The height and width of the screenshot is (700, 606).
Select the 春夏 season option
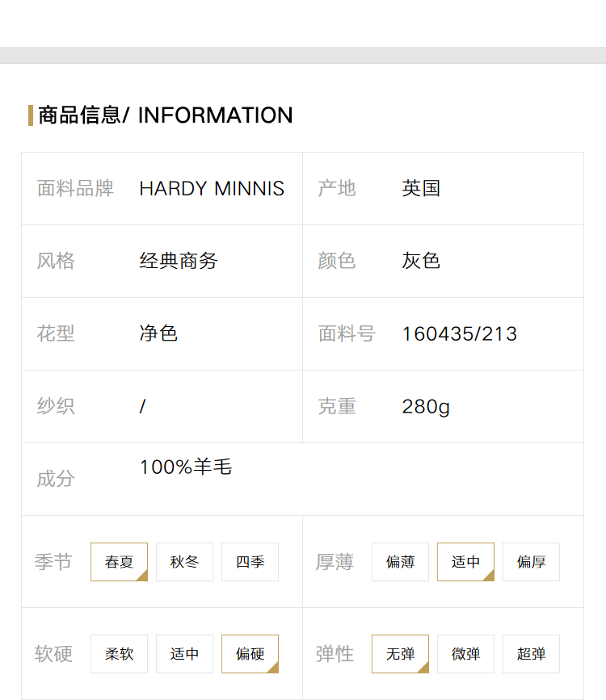[x=119, y=562]
